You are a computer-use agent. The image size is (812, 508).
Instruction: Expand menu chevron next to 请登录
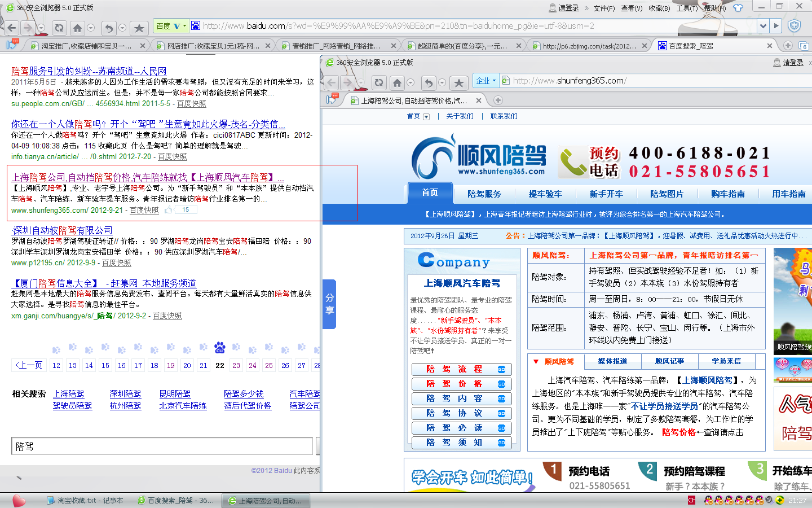point(586,8)
